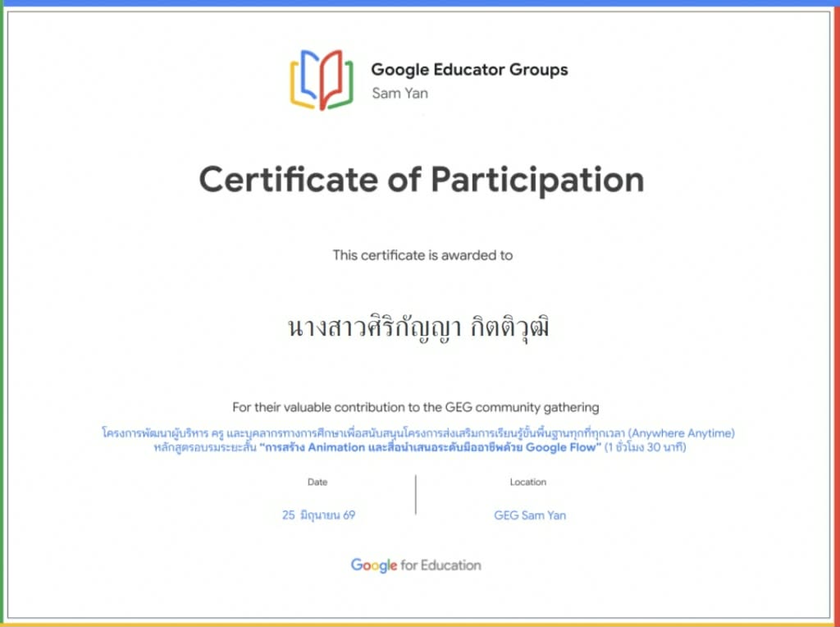Select the recipient name นางสาวศิริกัญญา กิตติวุฒิ
The image size is (840, 627).
(x=418, y=327)
